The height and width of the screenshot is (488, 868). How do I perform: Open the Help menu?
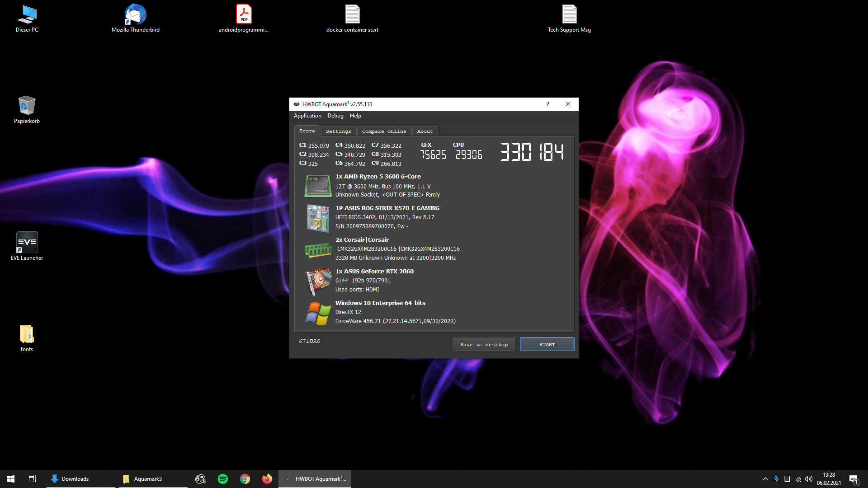(355, 116)
